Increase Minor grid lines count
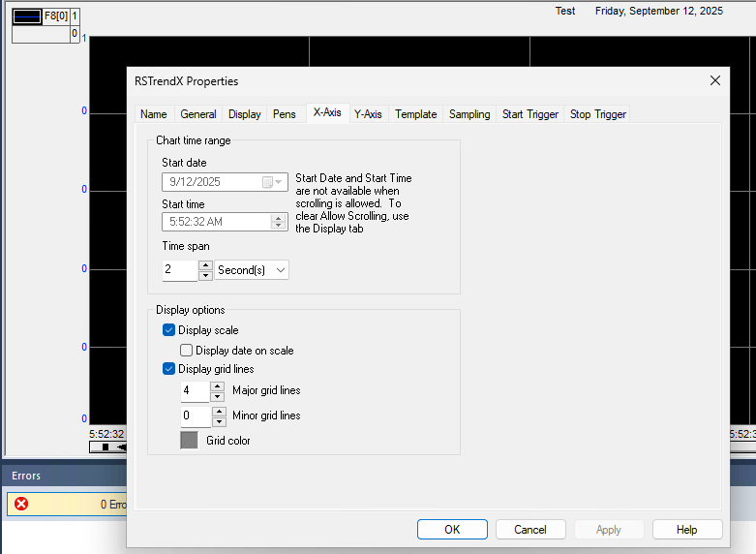 tap(217, 411)
